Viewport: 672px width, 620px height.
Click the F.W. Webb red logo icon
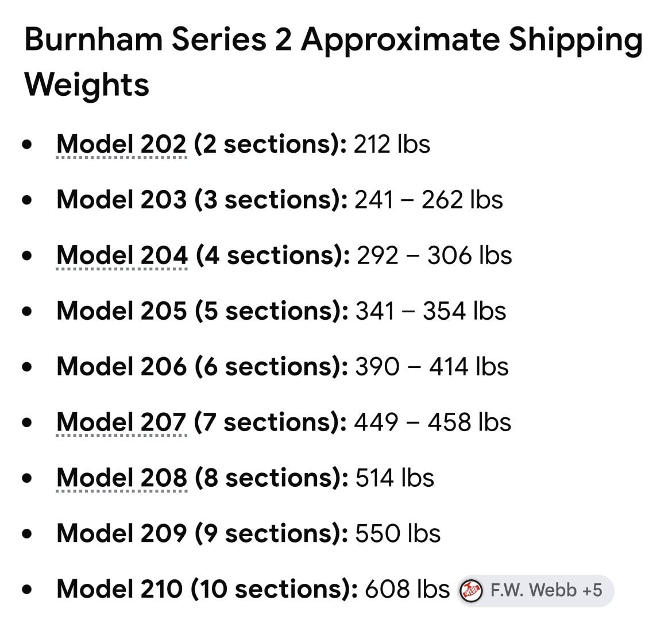[x=471, y=591]
